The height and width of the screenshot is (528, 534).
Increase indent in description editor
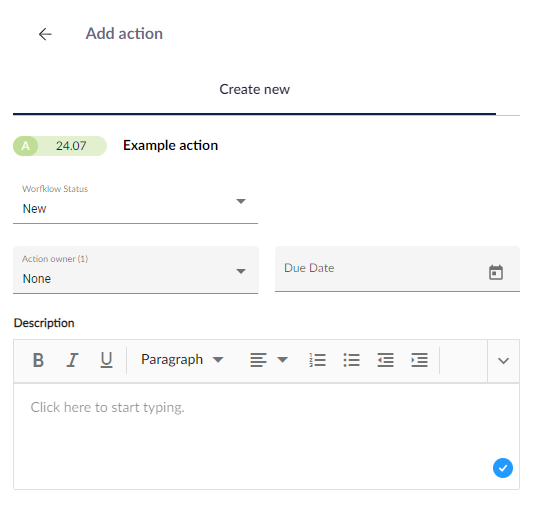tap(420, 360)
